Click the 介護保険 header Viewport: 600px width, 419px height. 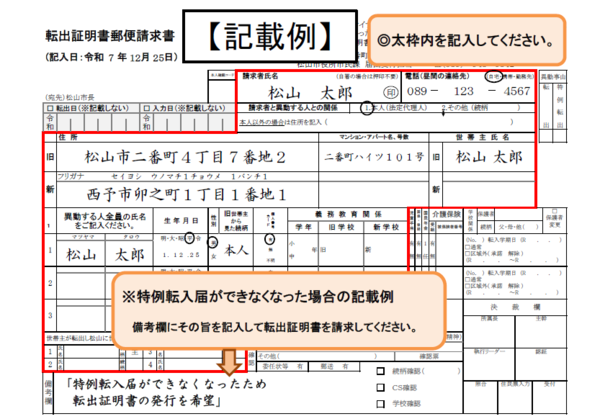click(x=446, y=215)
